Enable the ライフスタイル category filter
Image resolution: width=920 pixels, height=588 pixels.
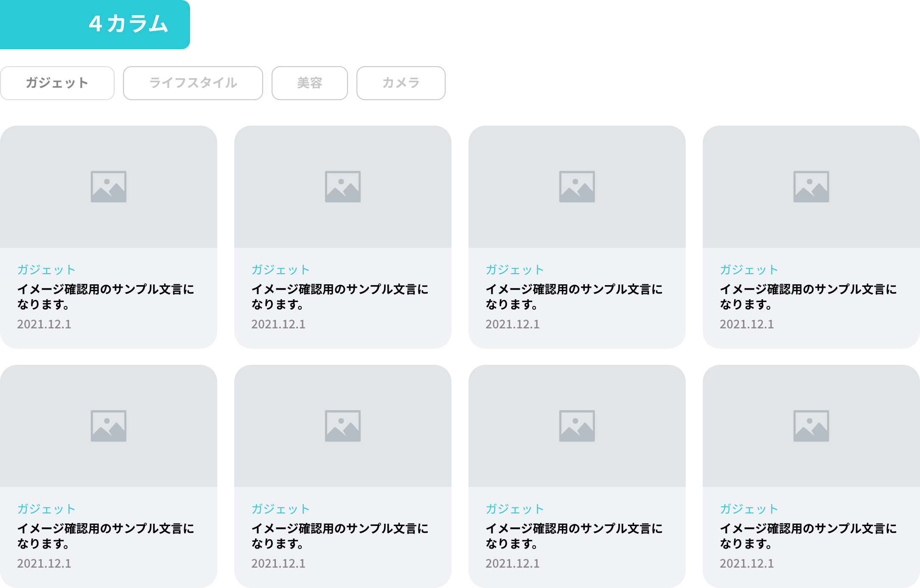[192, 83]
